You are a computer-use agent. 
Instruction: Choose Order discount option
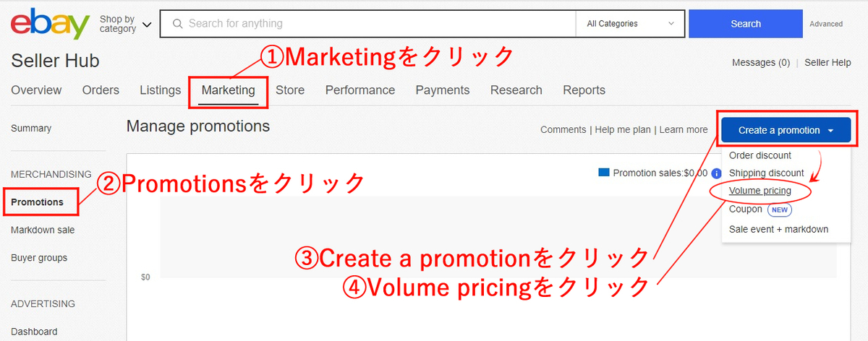point(760,155)
